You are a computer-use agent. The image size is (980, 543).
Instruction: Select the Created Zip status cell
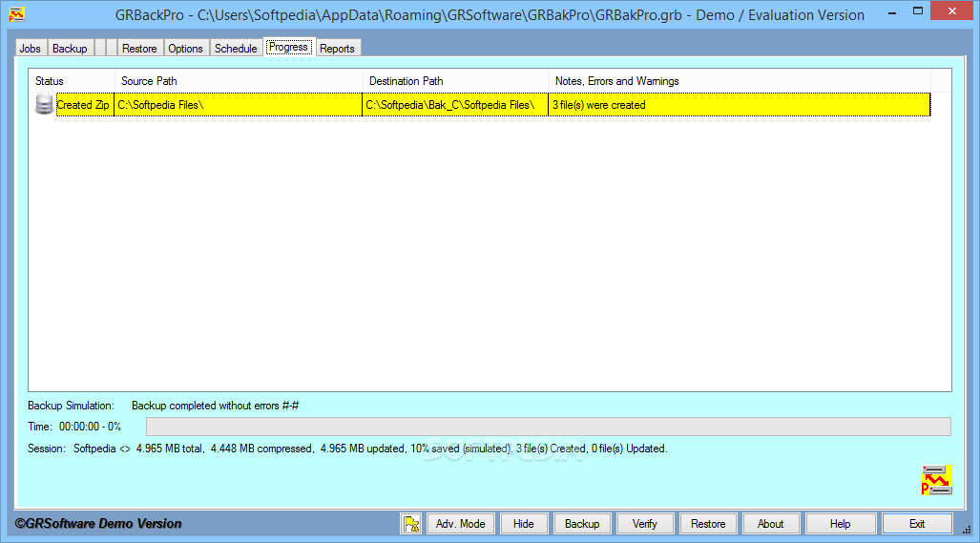click(x=83, y=104)
